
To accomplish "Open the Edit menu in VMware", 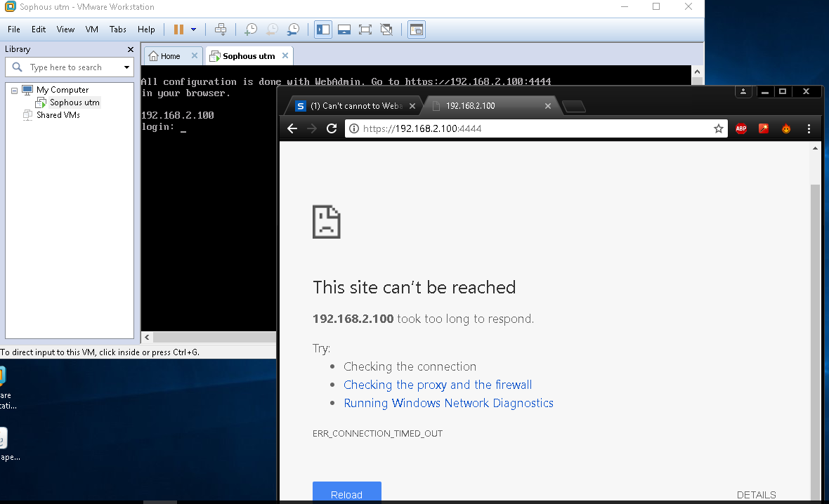I will (39, 29).
